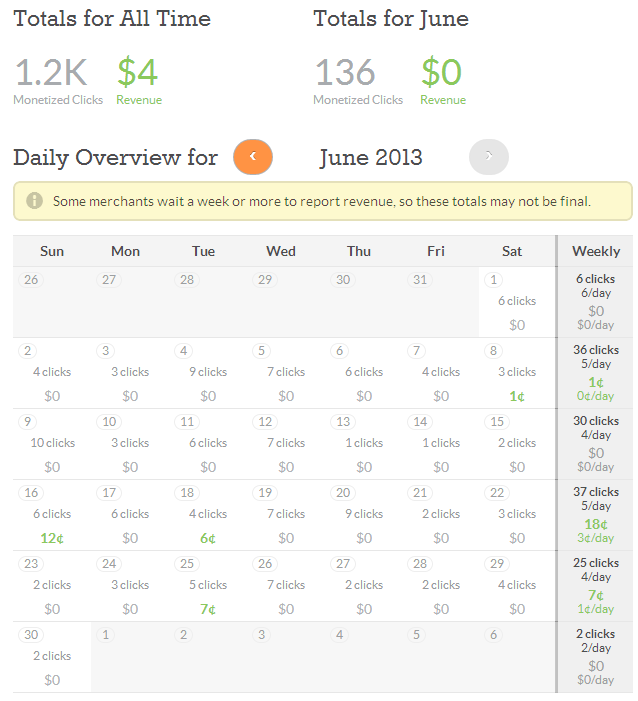Select June 18 cell with 6¢ revenue
Image resolution: width=638 pixels, height=701 pixels.
coord(208,515)
